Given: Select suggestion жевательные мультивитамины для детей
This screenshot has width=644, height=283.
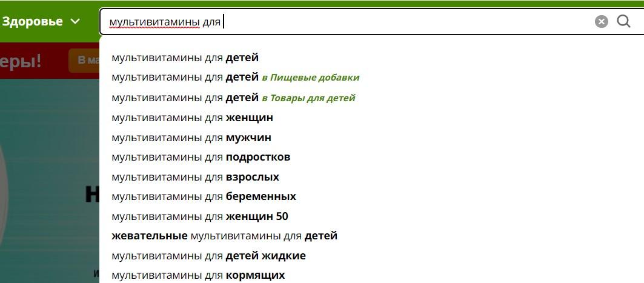Looking at the screenshot, I should tap(225, 236).
